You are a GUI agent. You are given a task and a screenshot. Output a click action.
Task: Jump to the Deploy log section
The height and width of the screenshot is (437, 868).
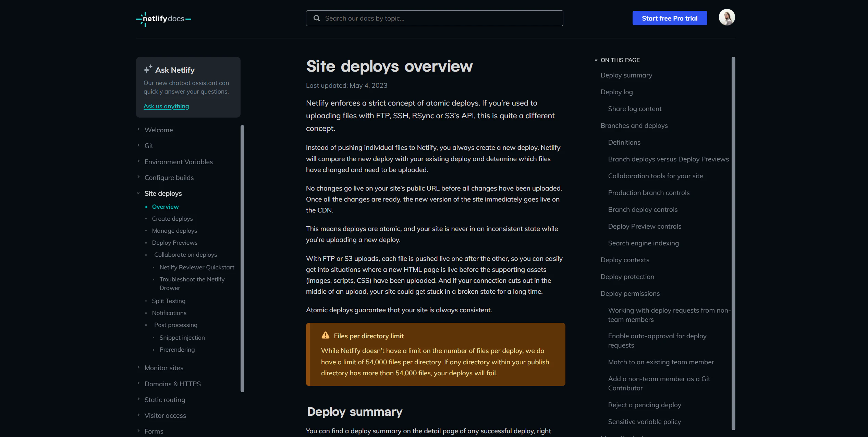pos(617,92)
